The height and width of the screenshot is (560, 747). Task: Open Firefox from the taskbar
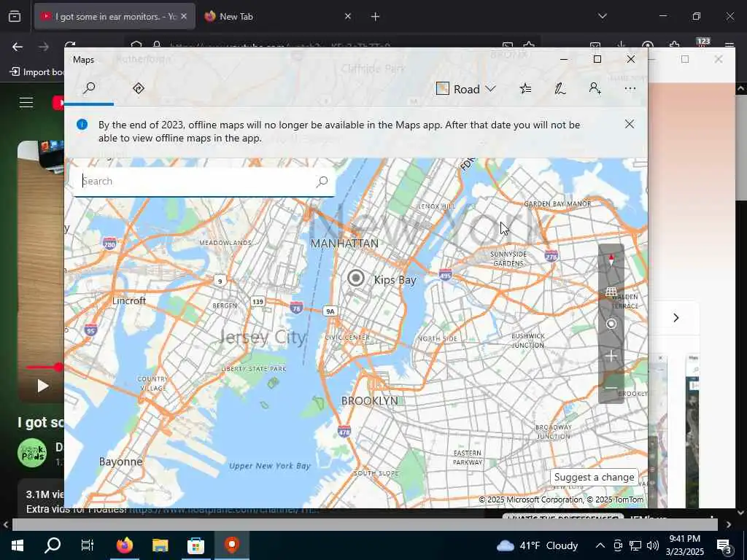point(125,545)
